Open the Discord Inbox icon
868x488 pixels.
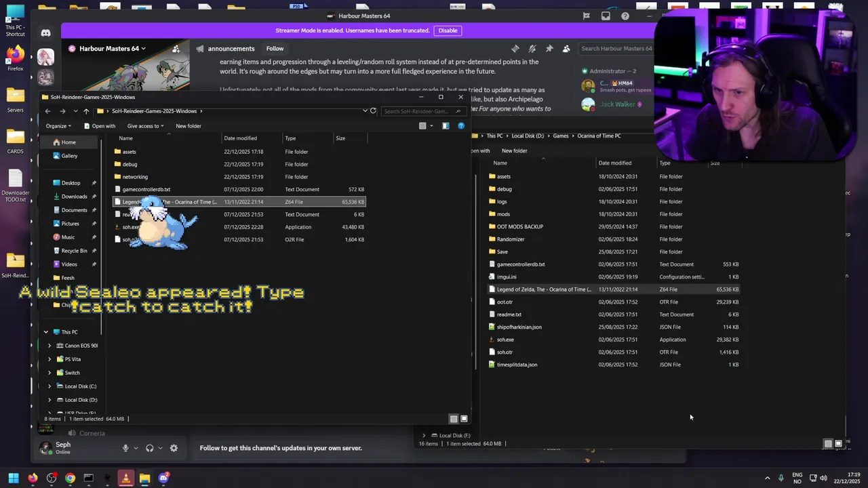606,16
